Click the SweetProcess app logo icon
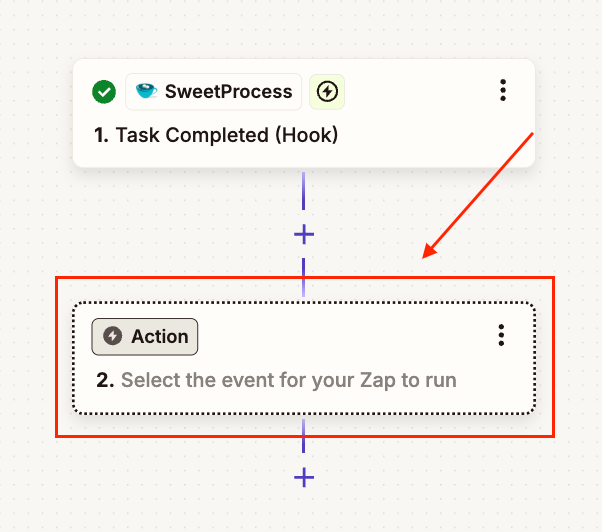 146,92
